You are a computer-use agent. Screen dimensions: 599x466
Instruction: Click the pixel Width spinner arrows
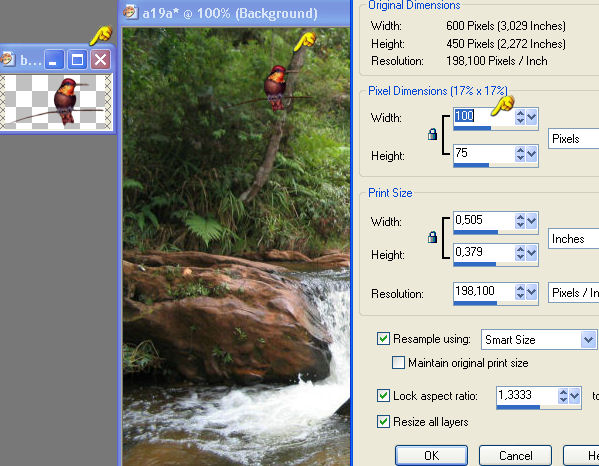520,117
